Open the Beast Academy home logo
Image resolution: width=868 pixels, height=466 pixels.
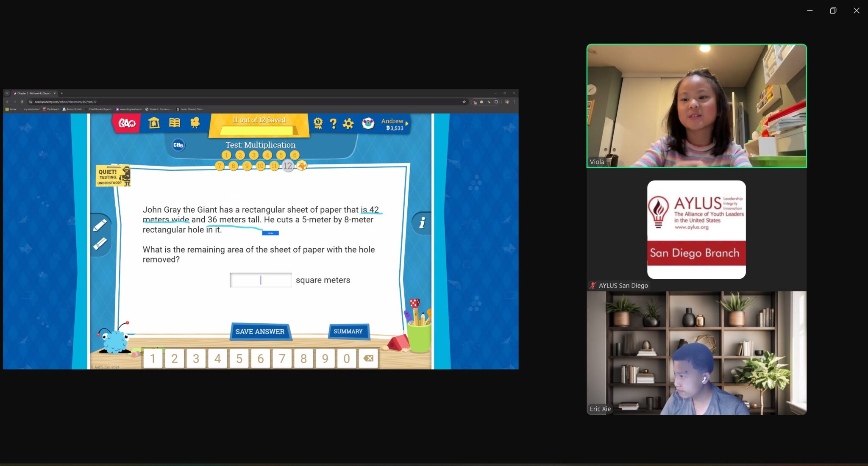127,123
